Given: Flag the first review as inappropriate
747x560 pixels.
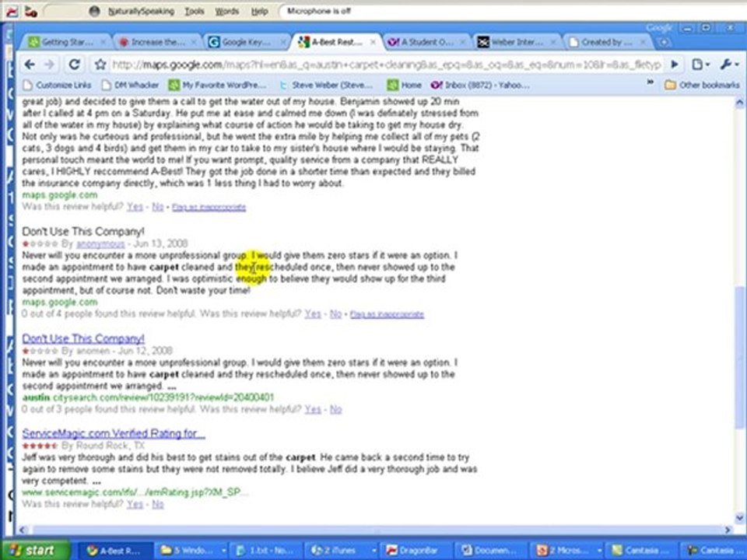Looking at the screenshot, I should tap(209, 207).
